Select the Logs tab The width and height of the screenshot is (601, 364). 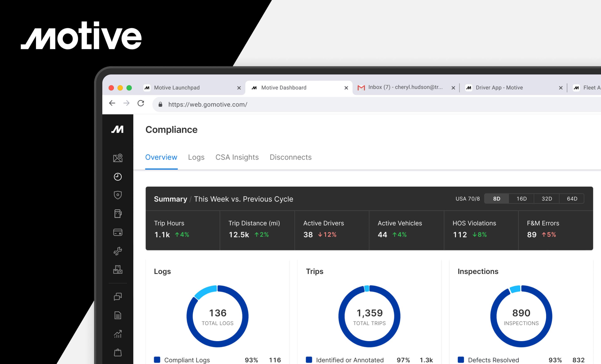196,157
